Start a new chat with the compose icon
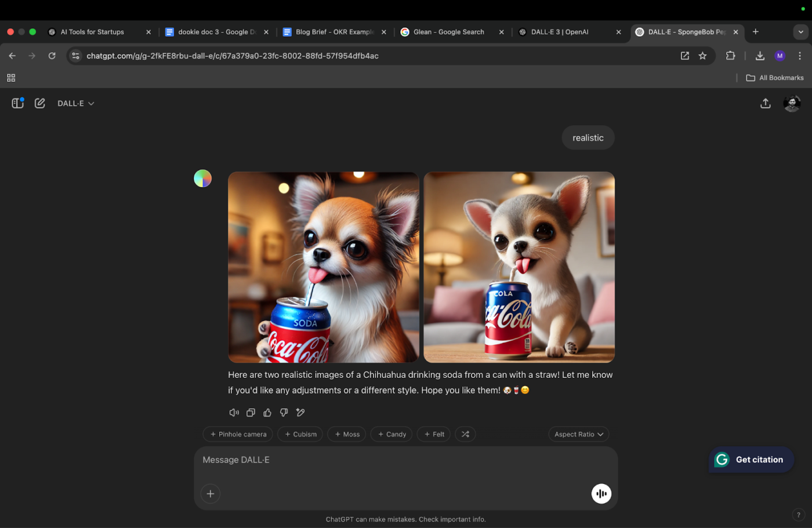 click(39, 103)
